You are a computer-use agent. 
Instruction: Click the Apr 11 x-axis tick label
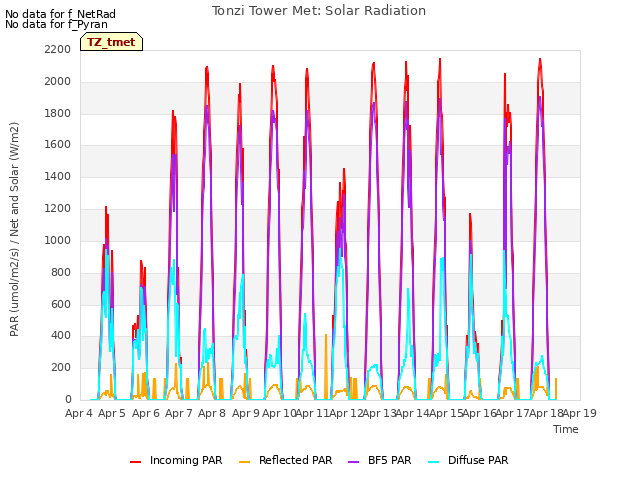pyautogui.click(x=313, y=413)
